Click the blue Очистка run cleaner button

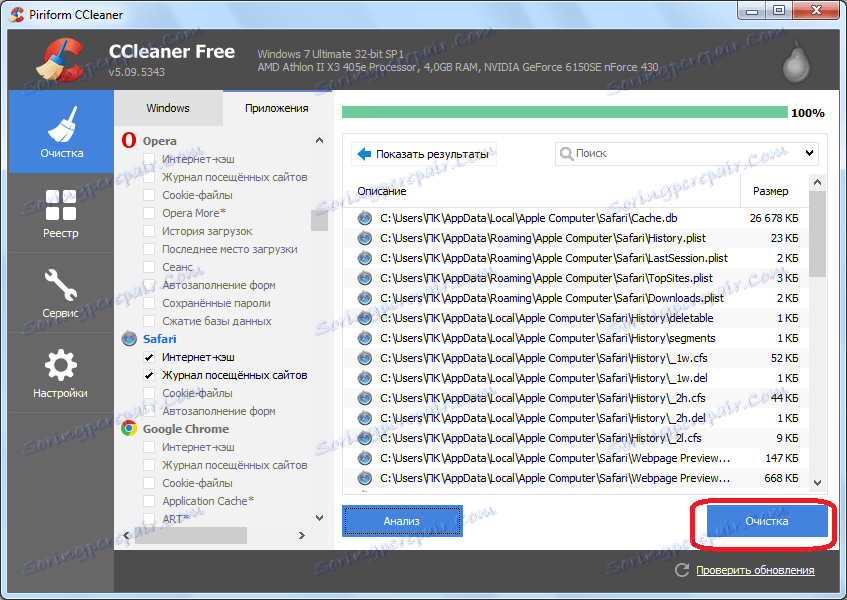(767, 521)
